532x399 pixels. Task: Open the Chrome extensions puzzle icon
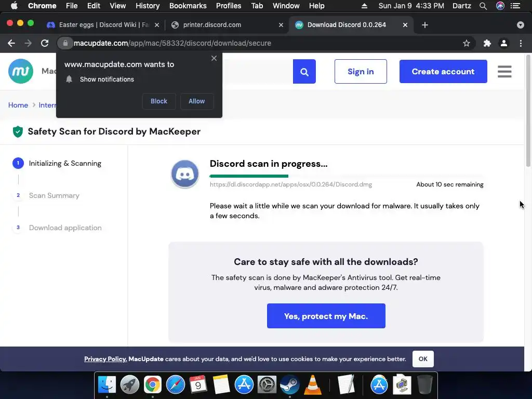(487, 43)
